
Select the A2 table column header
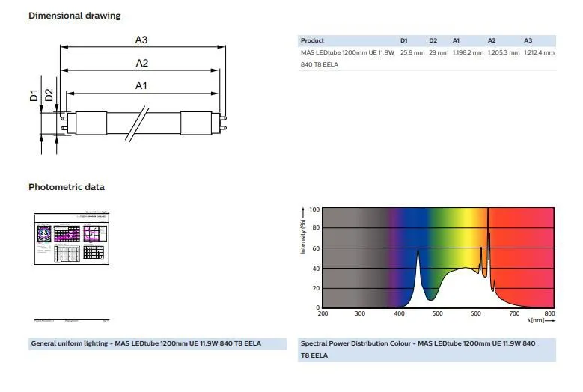click(492, 40)
